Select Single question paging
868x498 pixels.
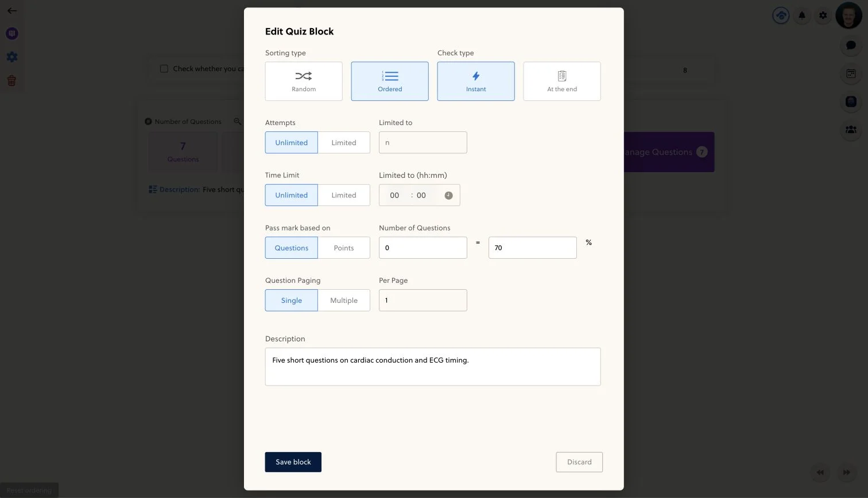click(292, 301)
